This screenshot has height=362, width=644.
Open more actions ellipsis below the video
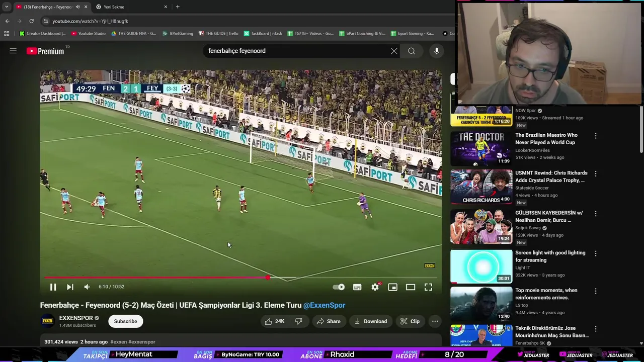pyautogui.click(x=435, y=321)
